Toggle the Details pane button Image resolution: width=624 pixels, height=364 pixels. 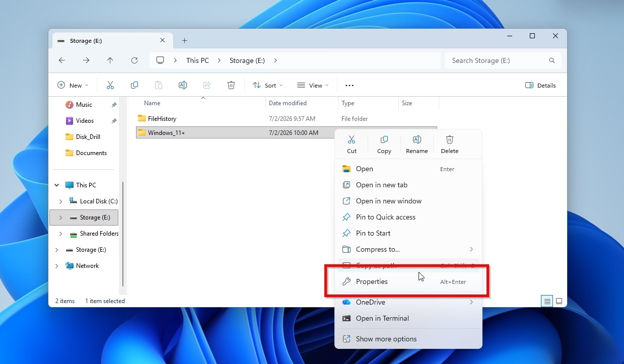pos(540,85)
